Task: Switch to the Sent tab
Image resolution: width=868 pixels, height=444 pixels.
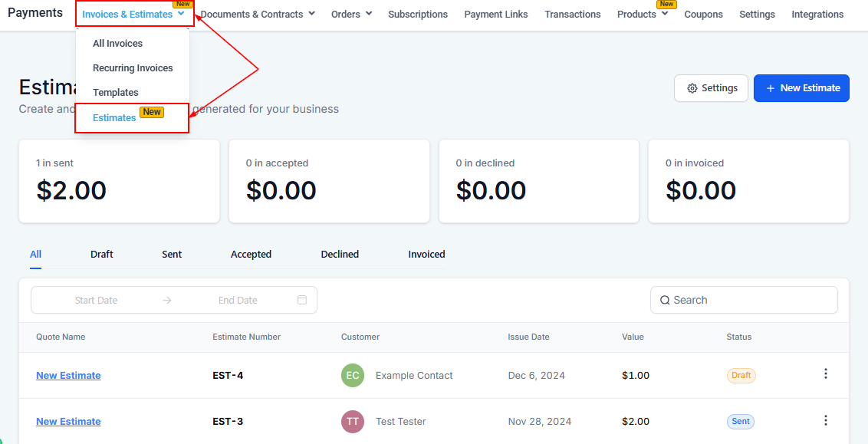Action: pyautogui.click(x=172, y=255)
